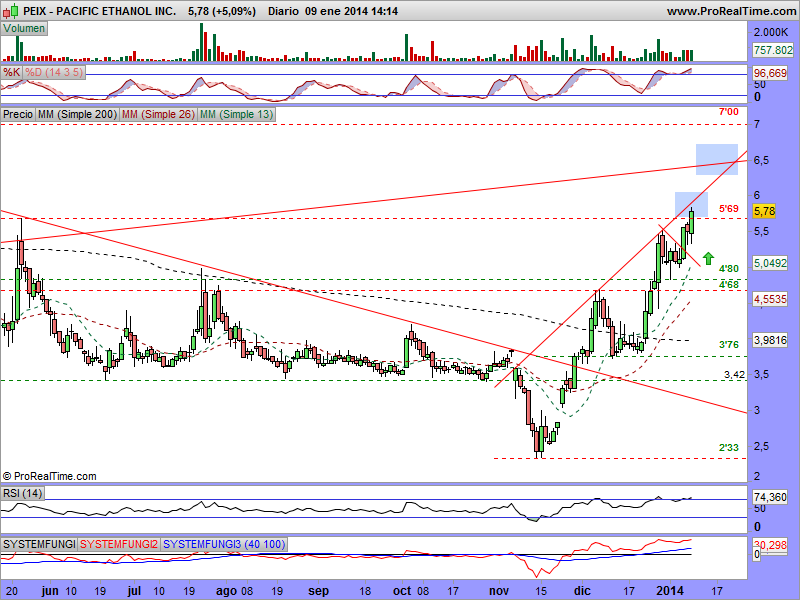Click the MM (Simple 200) label

pyautogui.click(x=77, y=114)
